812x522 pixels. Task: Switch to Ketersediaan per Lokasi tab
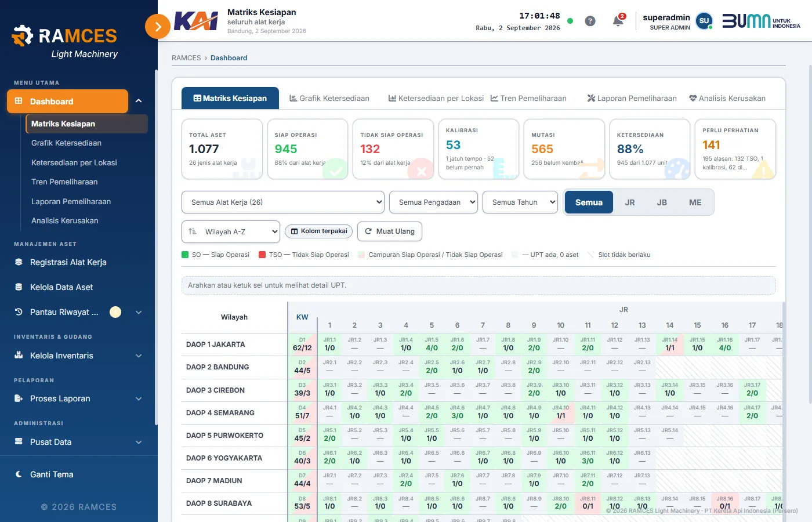tap(436, 99)
